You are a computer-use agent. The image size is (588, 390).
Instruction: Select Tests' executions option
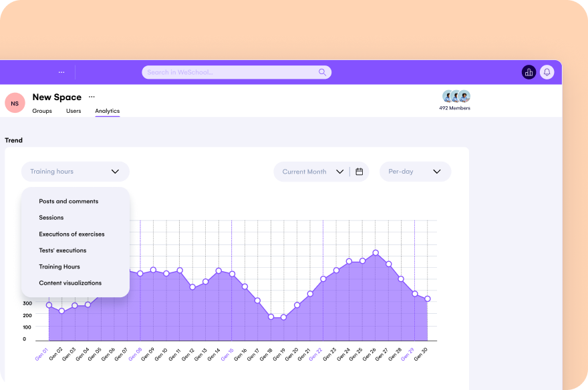pyautogui.click(x=63, y=250)
